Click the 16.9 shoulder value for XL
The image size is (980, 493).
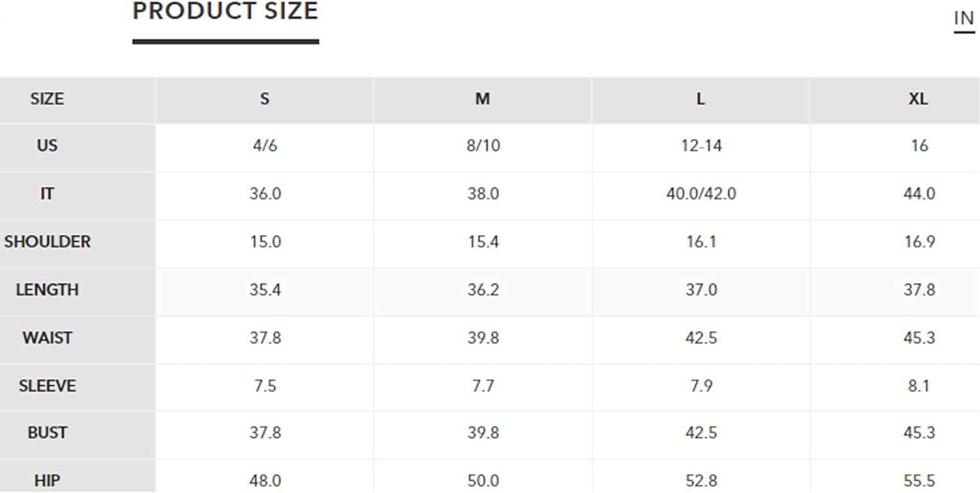pos(919,242)
